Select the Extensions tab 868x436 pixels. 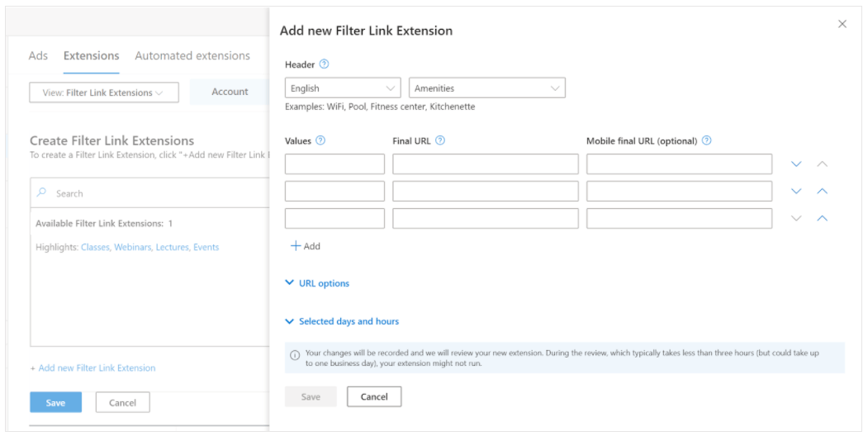click(x=92, y=55)
